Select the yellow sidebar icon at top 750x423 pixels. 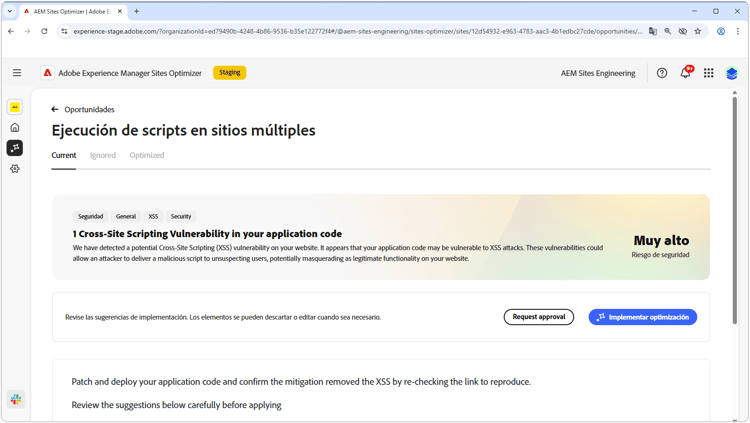[15, 107]
